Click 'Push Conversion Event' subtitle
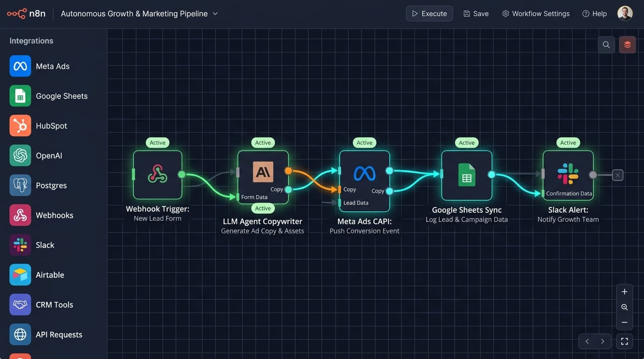The width and height of the screenshot is (644, 359). click(365, 231)
